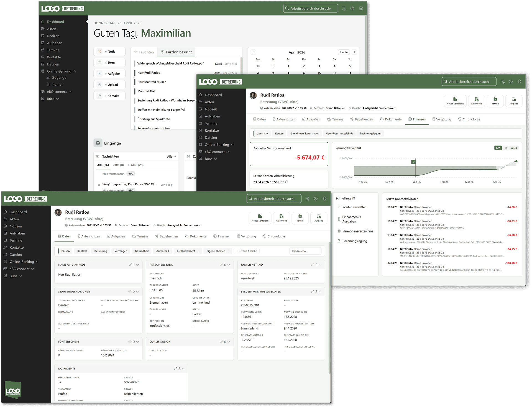Open Konten under Online-Banking in Dashboard sidebar
Viewport: 532px width, 407px height.
pos(58,85)
